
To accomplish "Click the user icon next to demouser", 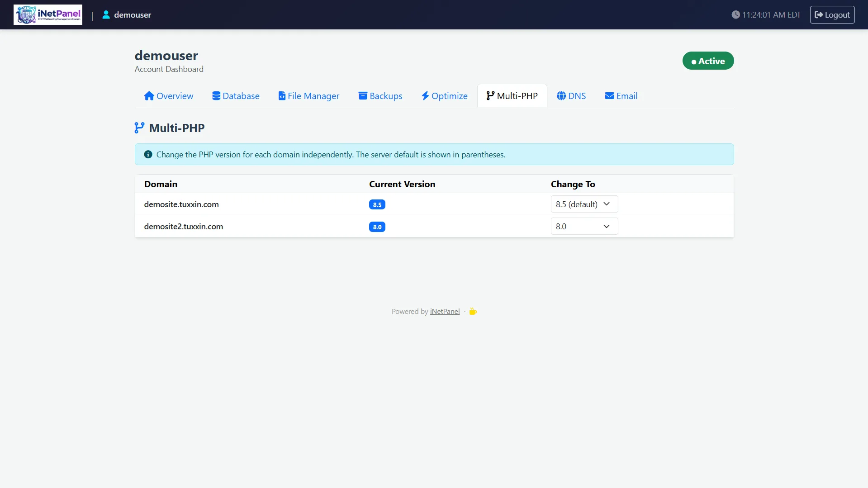I will tap(106, 14).
